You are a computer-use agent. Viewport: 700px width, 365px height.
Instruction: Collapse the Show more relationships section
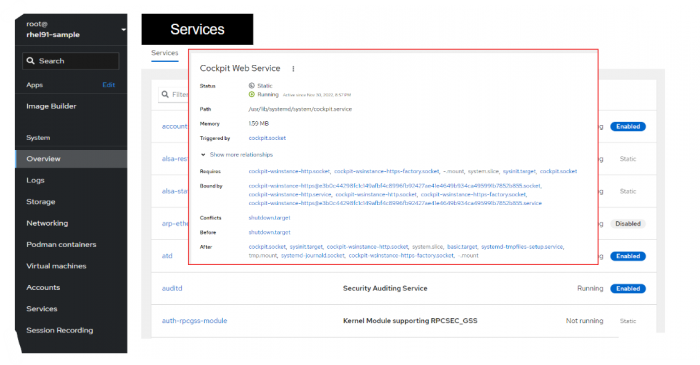237,155
